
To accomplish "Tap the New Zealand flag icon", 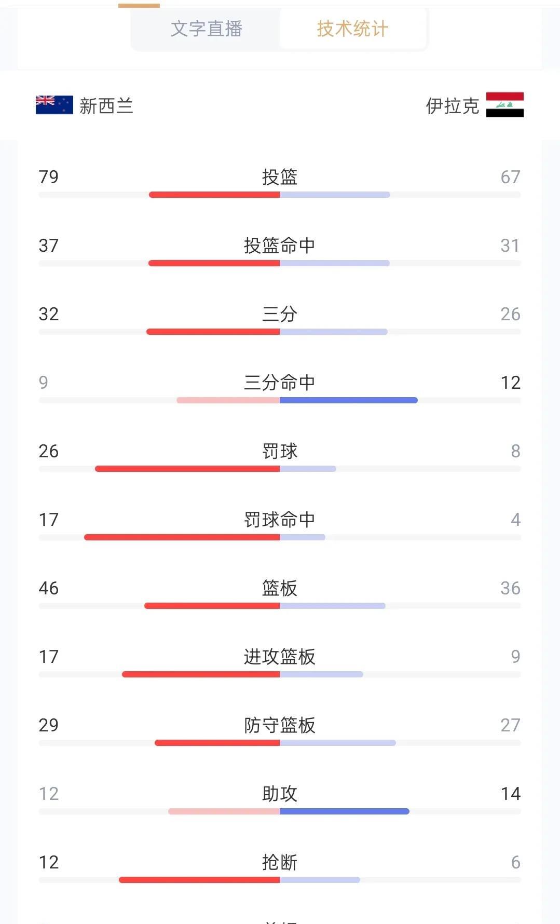I will click(54, 105).
